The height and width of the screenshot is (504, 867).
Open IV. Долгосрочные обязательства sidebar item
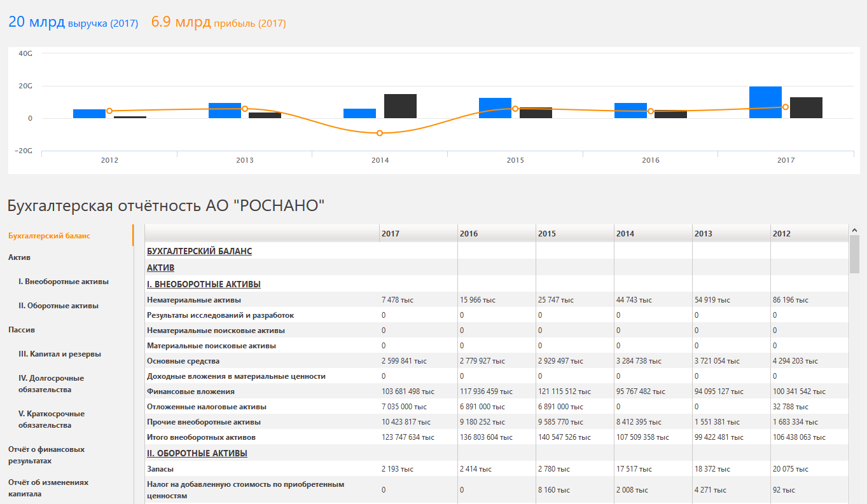pos(51,384)
